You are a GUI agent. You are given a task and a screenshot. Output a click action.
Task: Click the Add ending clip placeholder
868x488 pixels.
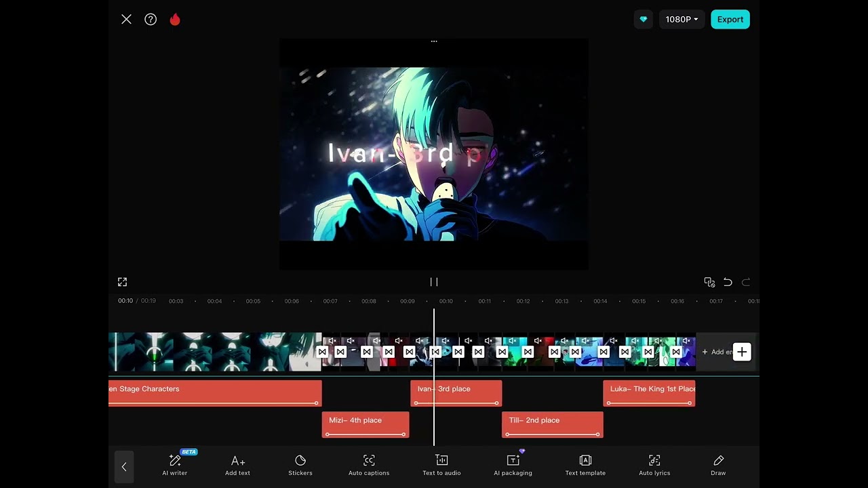tap(716, 352)
